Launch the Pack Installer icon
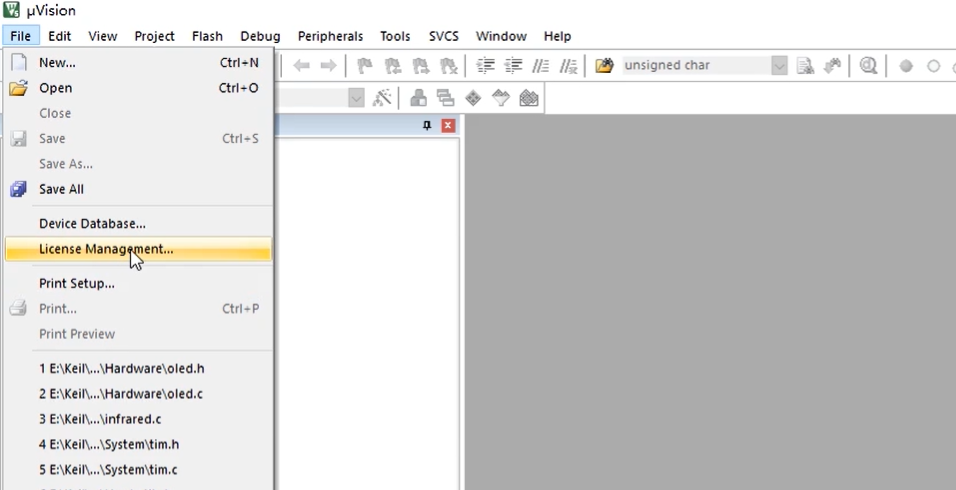This screenshot has width=956, height=490. [x=529, y=98]
